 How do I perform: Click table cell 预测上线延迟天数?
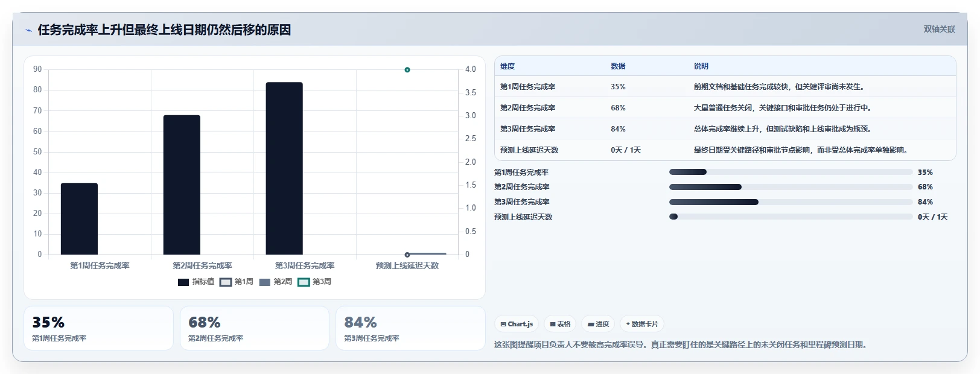[x=529, y=150]
